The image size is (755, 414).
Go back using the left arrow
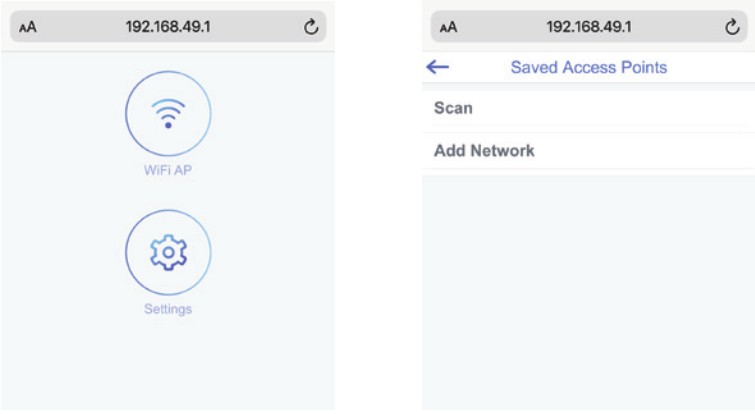[438, 67]
